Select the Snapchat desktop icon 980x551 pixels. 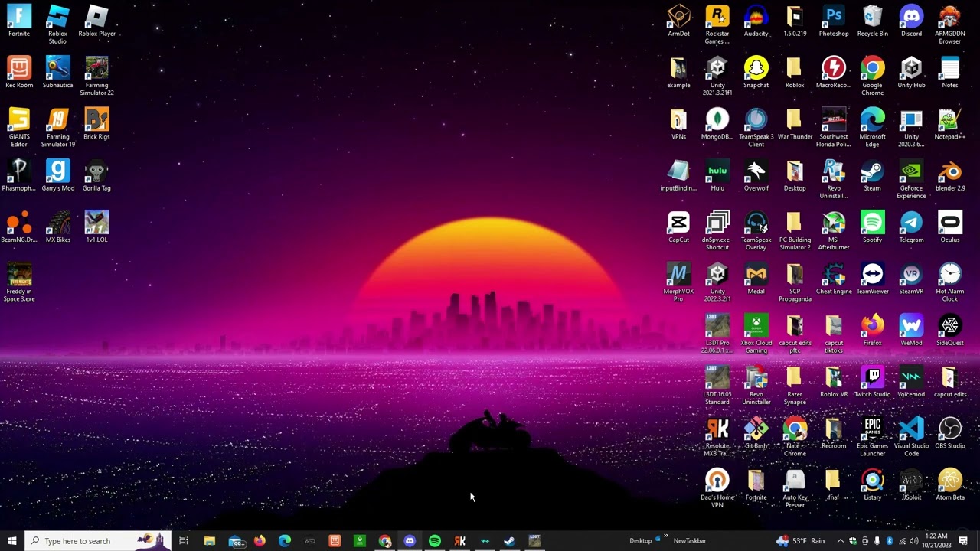click(x=756, y=73)
